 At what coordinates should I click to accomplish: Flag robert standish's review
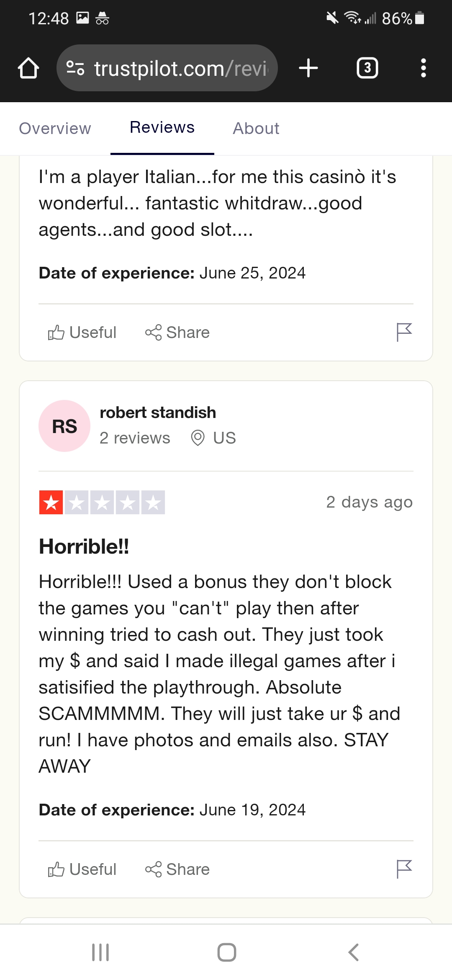[404, 869]
